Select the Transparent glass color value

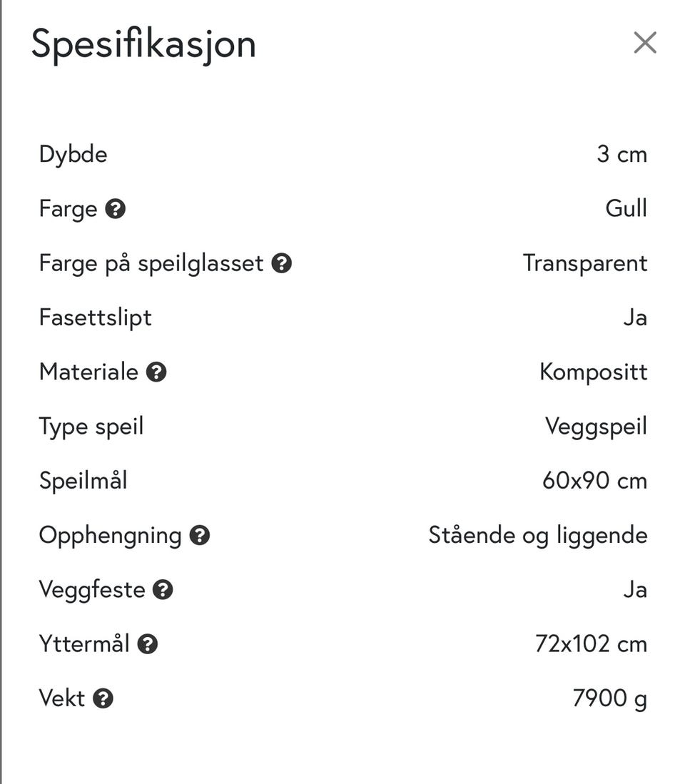coord(585,263)
